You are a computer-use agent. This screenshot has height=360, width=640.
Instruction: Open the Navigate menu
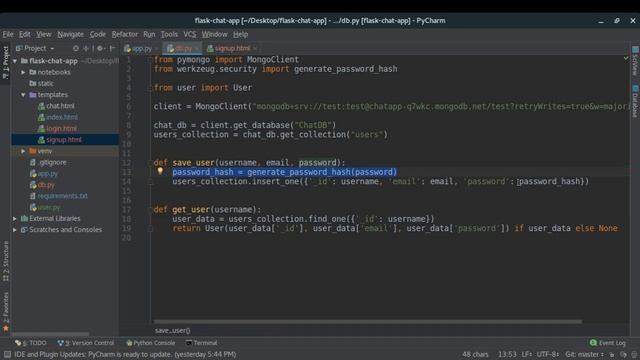tap(70, 34)
